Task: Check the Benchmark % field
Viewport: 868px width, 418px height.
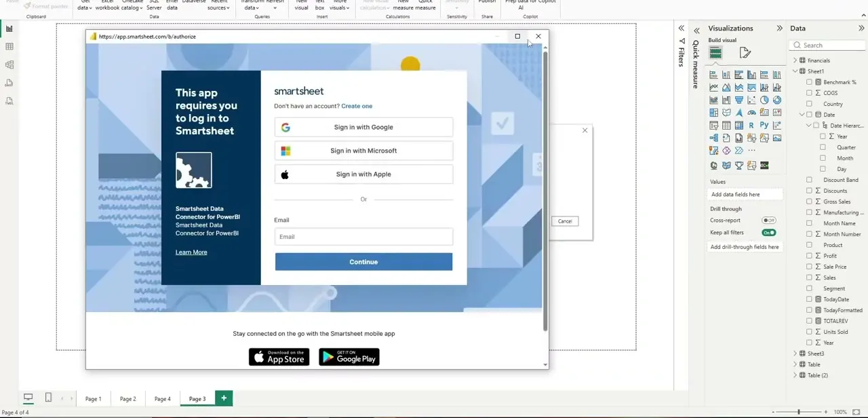Action: (809, 82)
